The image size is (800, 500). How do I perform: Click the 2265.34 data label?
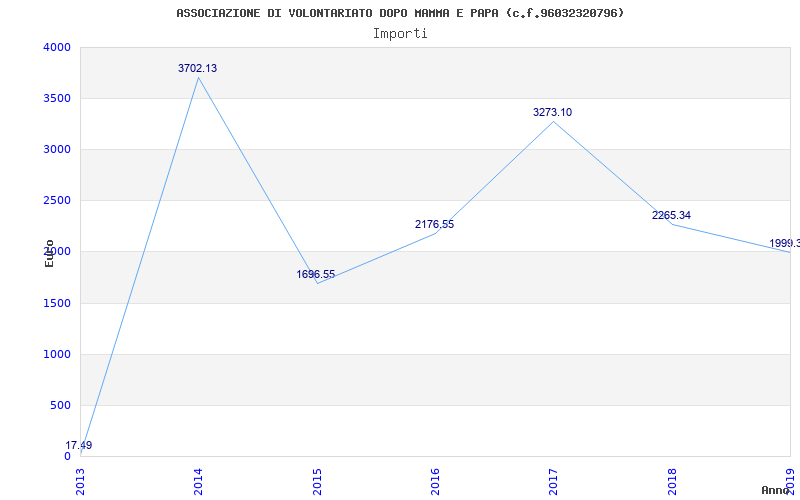671,215
